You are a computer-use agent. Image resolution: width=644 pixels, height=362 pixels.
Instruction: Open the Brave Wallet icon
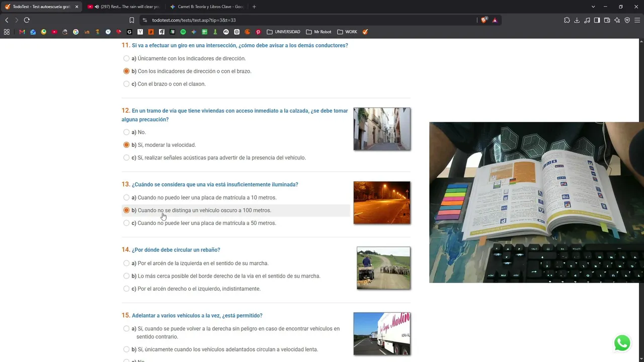point(607,20)
